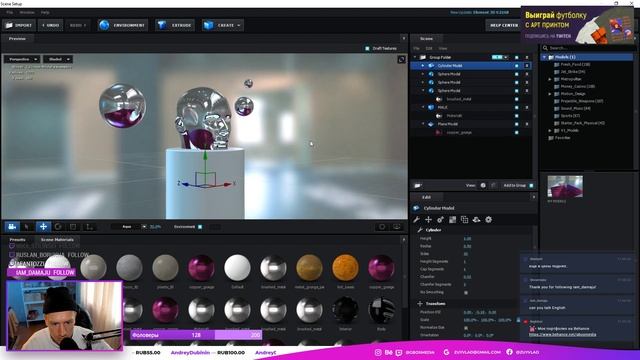This screenshot has height=360, width=640.
Task: Toggle the Environment checkbox below viewport
Action: pos(200,227)
